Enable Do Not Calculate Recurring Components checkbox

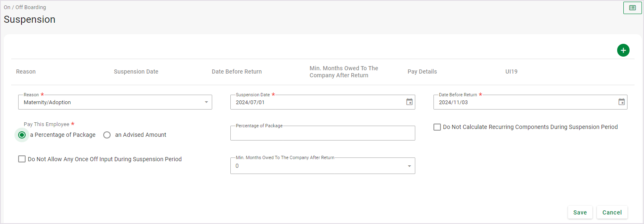click(x=437, y=127)
